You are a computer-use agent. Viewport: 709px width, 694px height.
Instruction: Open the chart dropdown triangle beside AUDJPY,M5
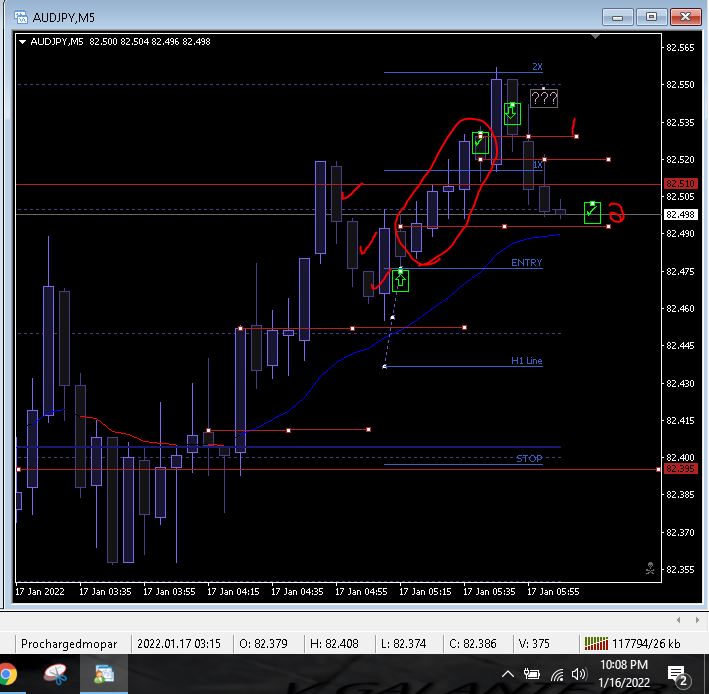pyautogui.click(x=22, y=42)
